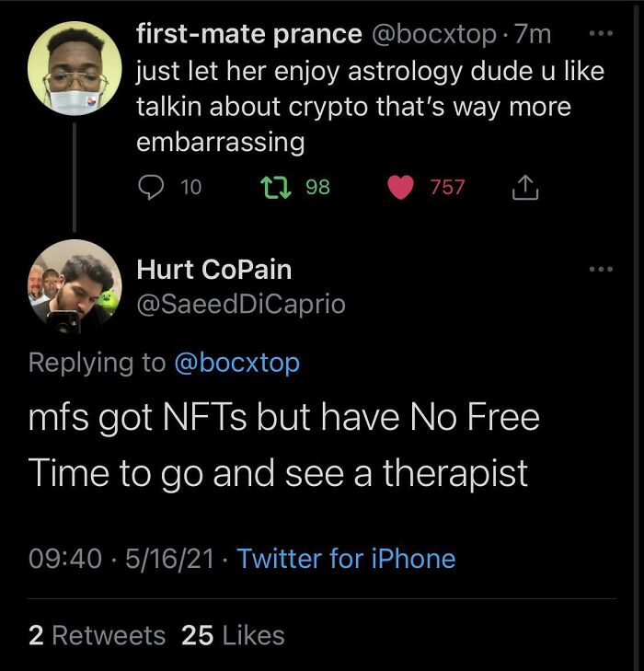Click the Twitter for iPhone source link

tap(346, 558)
